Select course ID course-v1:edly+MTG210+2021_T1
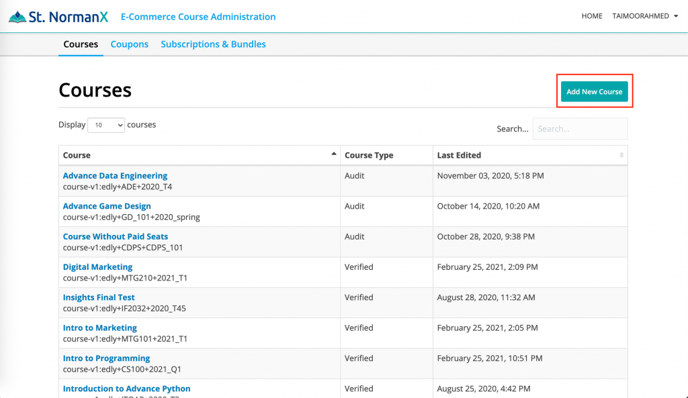688x398 pixels. tap(125, 278)
